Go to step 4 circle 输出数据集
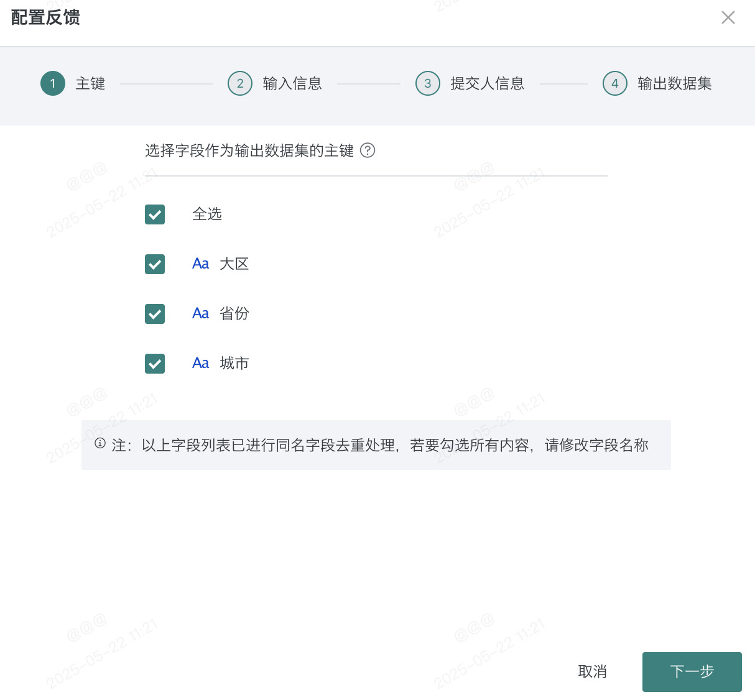The width and height of the screenshot is (755, 700). coord(615,83)
